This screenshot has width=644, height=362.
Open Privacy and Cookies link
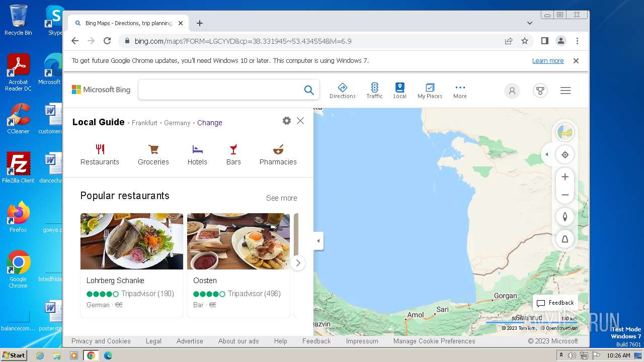[101, 341]
